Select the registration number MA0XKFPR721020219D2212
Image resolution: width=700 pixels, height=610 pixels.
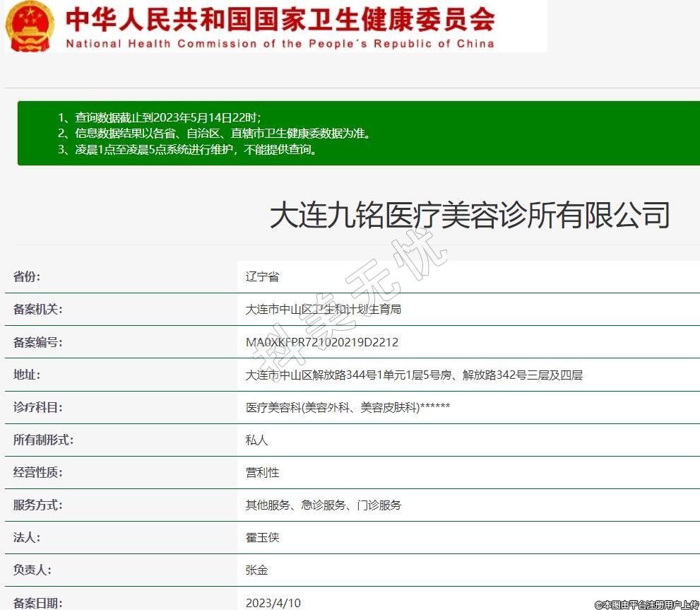(x=321, y=342)
